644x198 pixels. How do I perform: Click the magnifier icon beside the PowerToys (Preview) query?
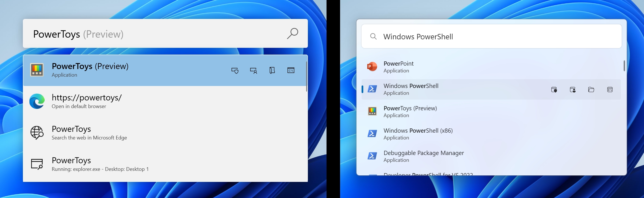[x=293, y=33]
